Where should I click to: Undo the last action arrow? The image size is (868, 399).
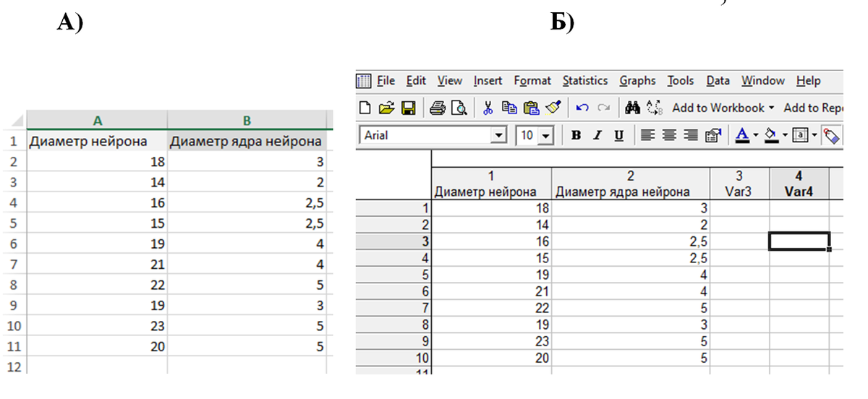582,108
